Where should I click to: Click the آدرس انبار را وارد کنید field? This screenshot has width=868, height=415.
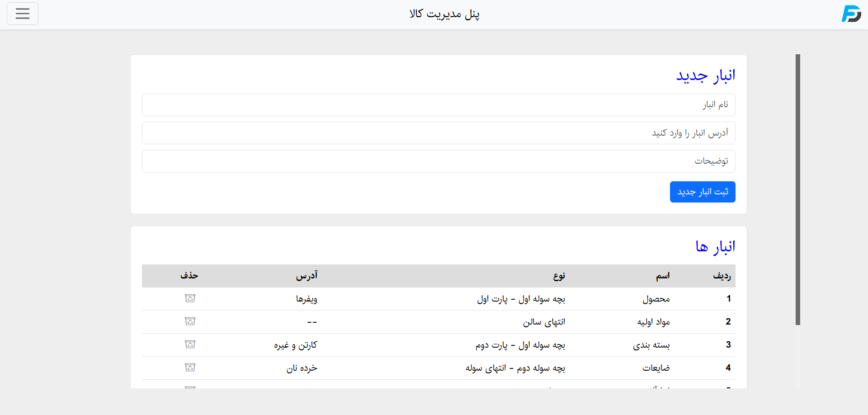pos(438,133)
